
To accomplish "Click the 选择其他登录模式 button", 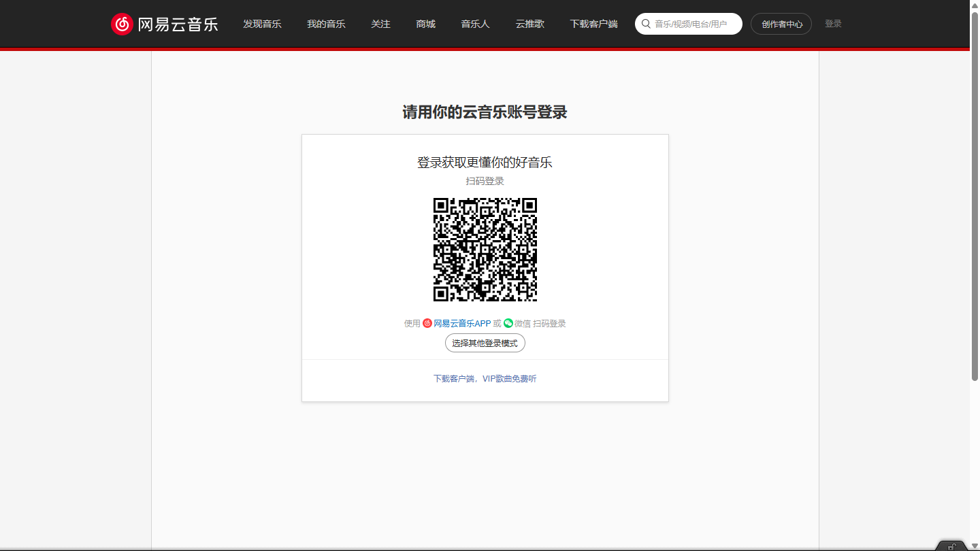I will tap(485, 343).
